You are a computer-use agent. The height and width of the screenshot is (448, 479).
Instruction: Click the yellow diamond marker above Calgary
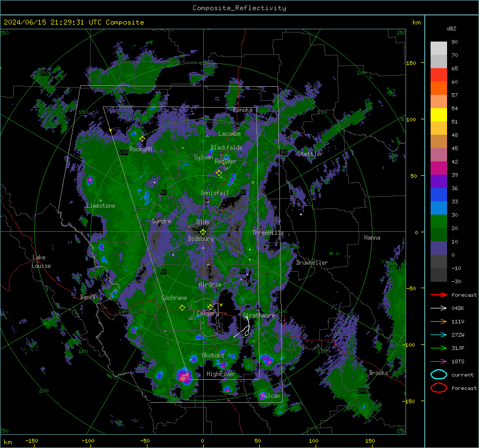point(210,307)
